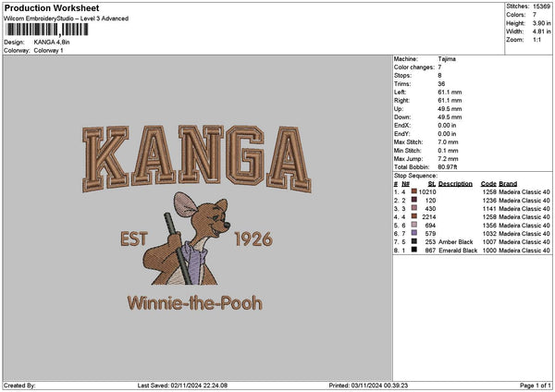Click the 'EndY:' label
Image resolution: width=555 pixels, height=392 pixels.
[x=401, y=134]
